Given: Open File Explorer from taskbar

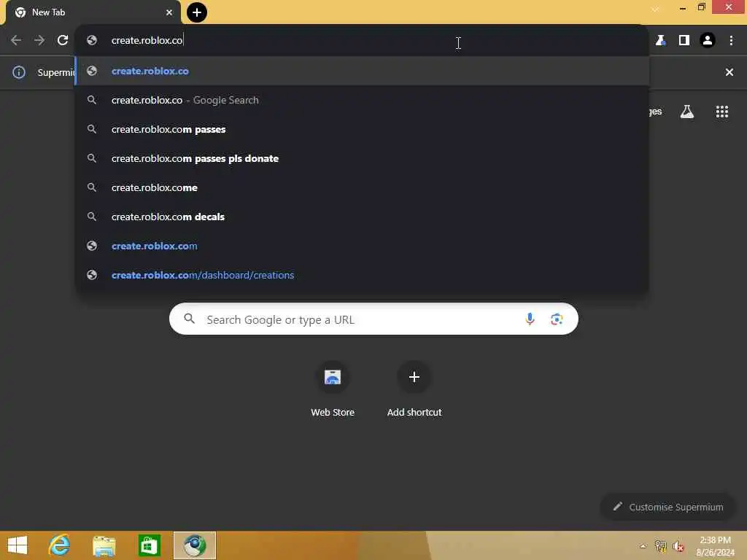Looking at the screenshot, I should coord(104,545).
